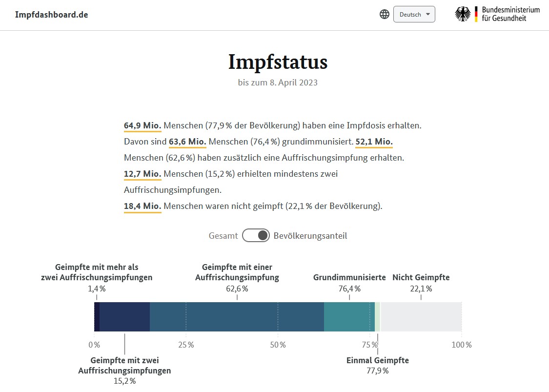Click the light grey Nicht Geimpfte segment
549x392 pixels.
click(x=421, y=317)
